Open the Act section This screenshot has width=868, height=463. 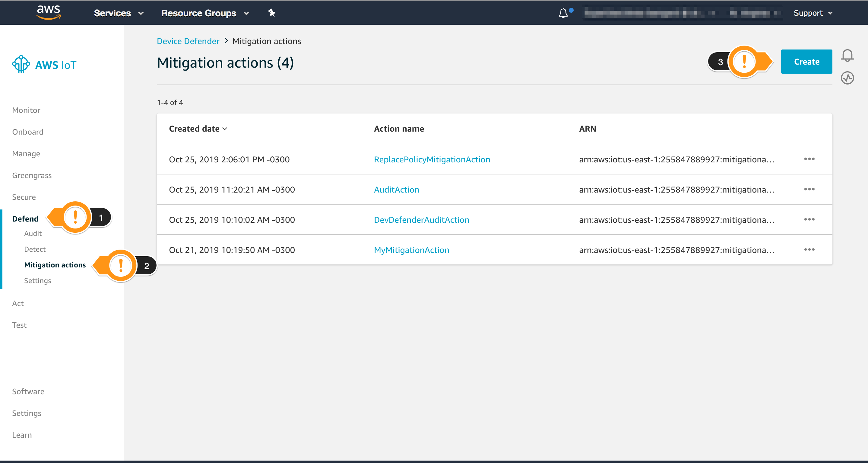(x=18, y=304)
